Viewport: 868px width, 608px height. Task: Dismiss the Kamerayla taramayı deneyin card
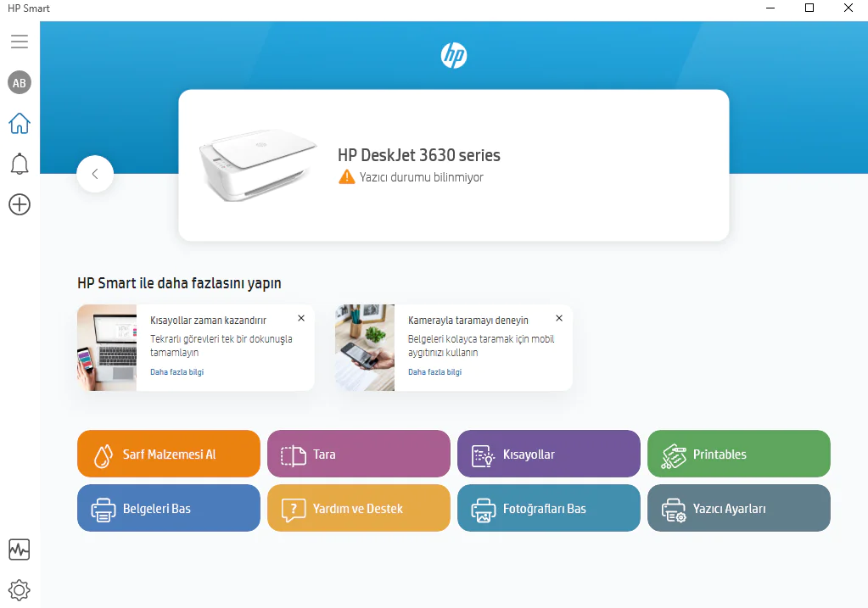click(x=559, y=318)
